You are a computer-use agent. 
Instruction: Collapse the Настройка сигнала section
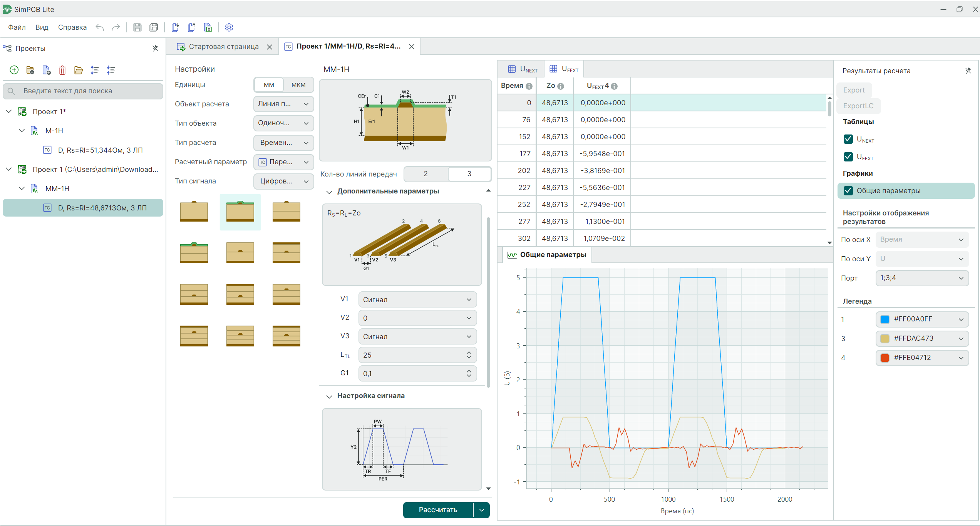(x=329, y=396)
